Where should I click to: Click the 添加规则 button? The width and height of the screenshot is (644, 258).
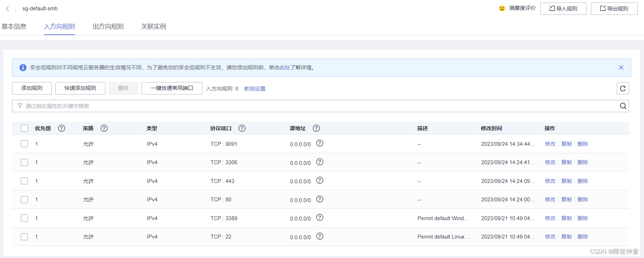click(x=32, y=88)
